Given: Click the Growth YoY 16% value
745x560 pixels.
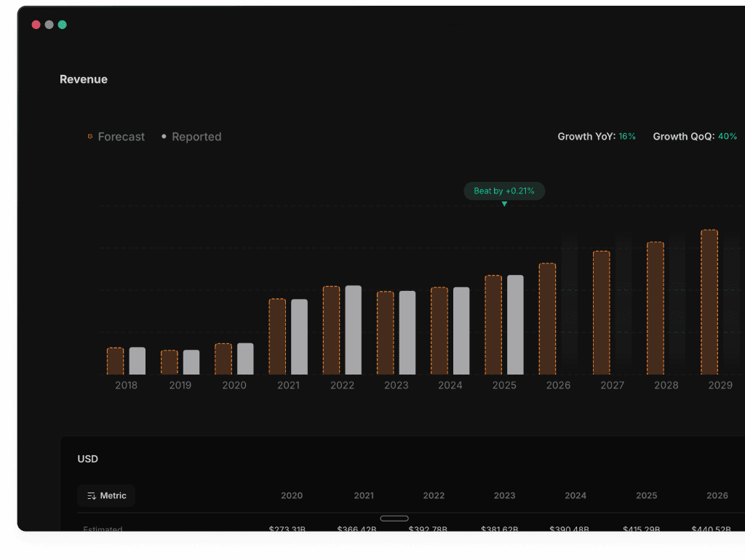Looking at the screenshot, I should (627, 136).
